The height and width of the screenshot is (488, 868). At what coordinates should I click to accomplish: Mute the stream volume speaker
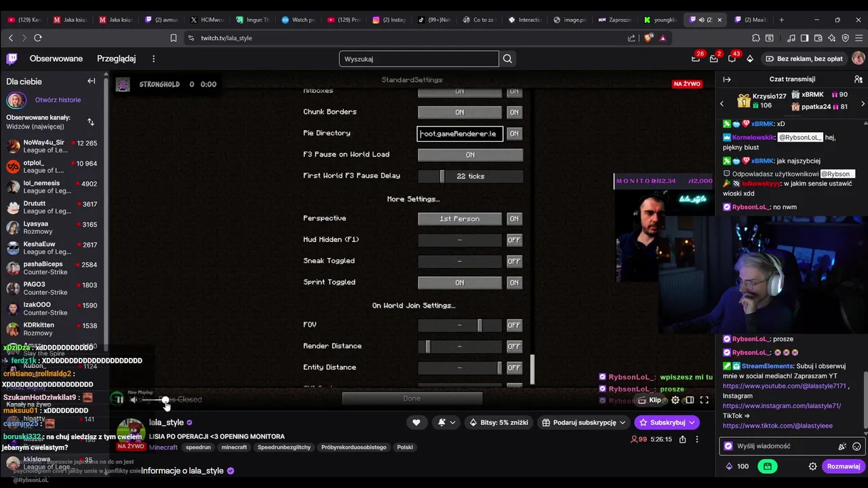(134, 400)
